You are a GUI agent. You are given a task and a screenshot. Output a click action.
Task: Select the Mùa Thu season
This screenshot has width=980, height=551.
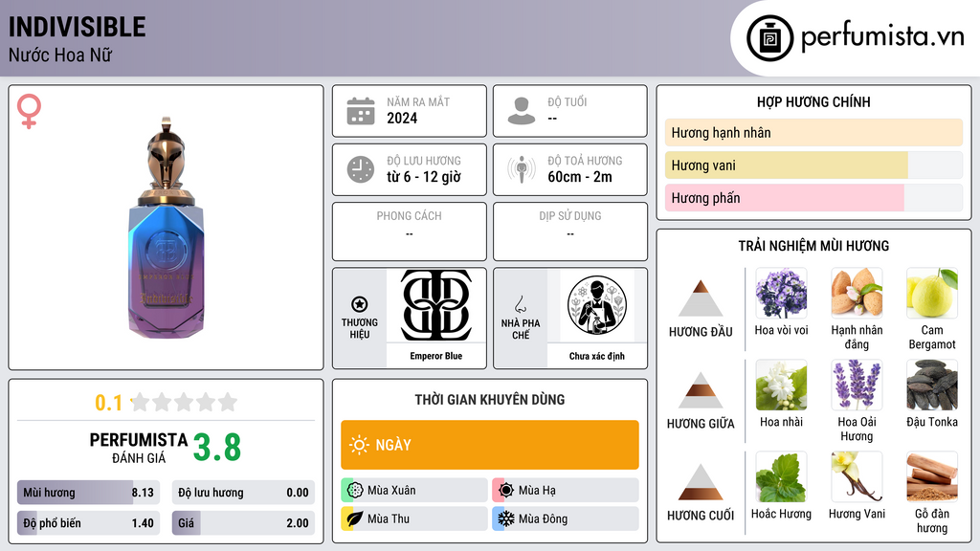click(x=414, y=518)
